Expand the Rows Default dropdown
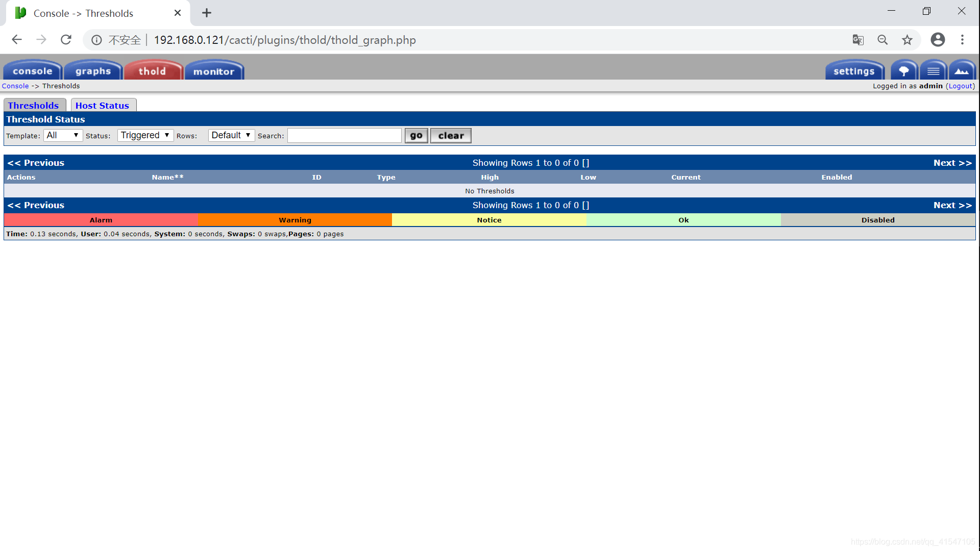The width and height of the screenshot is (980, 551). 231,135
